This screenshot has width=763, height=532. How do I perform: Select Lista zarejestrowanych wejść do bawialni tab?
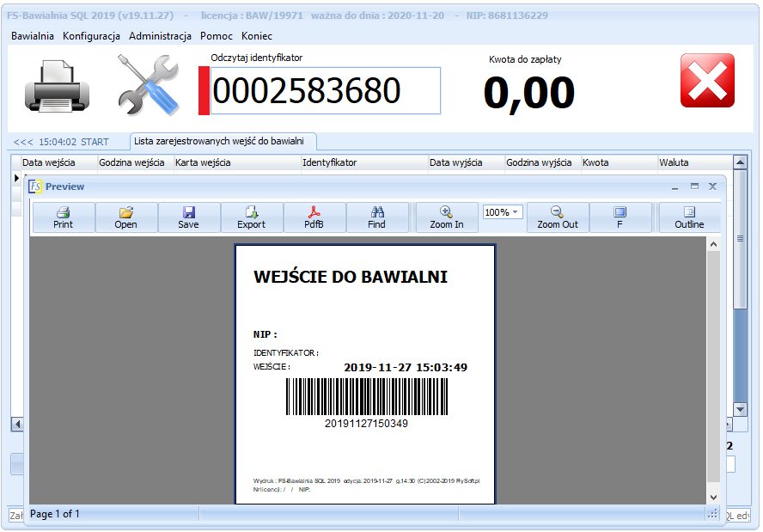(223, 141)
